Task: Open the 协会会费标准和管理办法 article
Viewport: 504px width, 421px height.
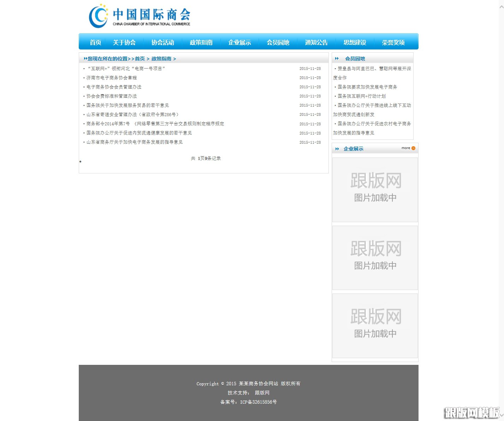Action: pos(112,96)
